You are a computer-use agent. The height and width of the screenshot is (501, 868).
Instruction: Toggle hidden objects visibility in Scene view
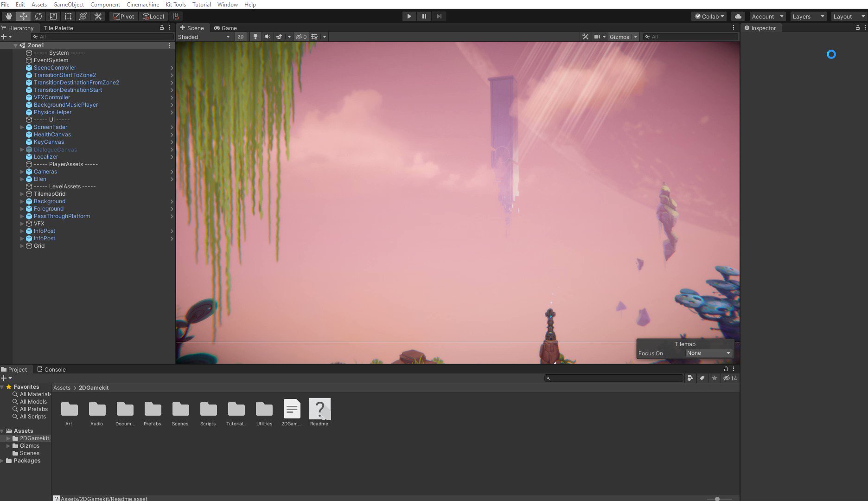click(301, 37)
